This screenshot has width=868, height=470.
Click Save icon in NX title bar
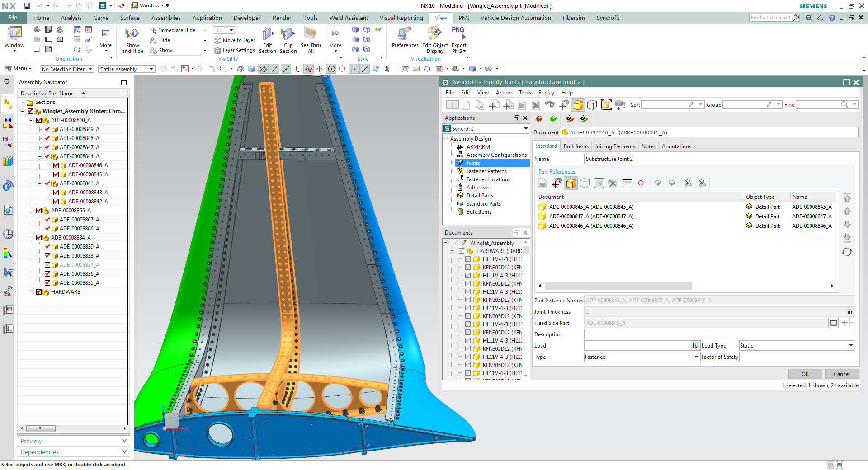[x=27, y=6]
